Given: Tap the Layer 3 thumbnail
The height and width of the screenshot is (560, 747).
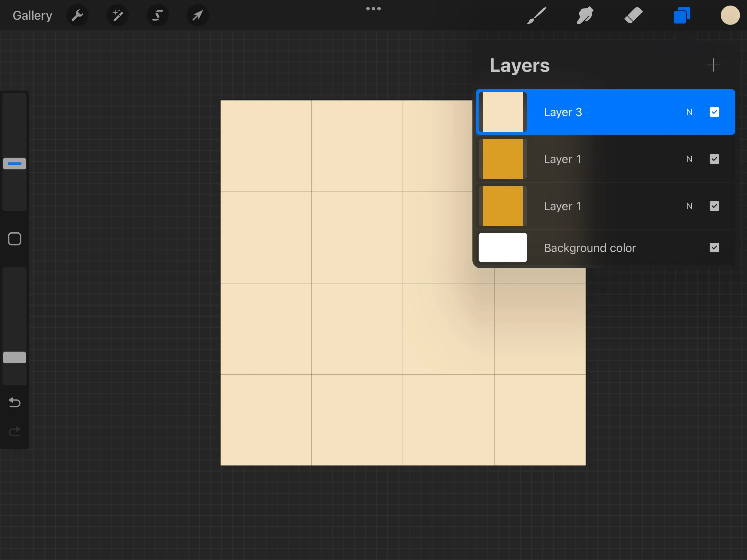Looking at the screenshot, I should tap(502, 112).
